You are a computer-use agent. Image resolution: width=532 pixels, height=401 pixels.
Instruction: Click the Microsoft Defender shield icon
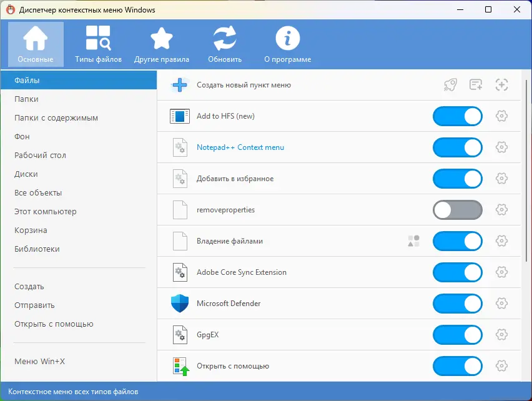coord(180,304)
